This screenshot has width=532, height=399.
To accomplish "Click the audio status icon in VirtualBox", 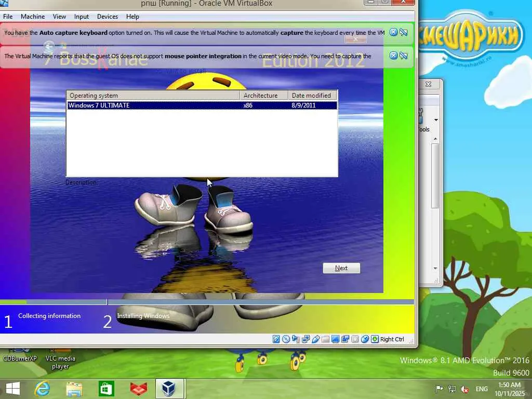I will pos(296,339).
